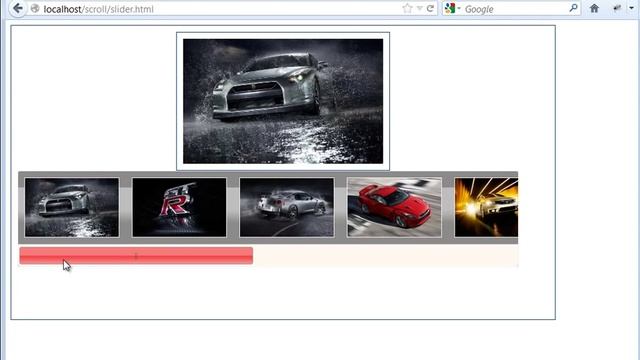Click the site identity globe icon
Screen dimensions: 640x360
(35, 9)
